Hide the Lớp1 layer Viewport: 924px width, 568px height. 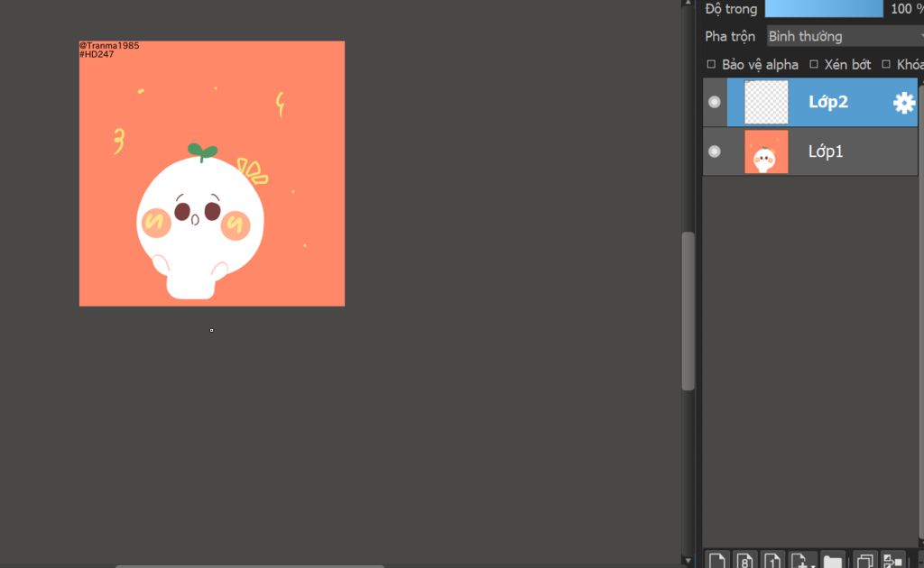[x=715, y=151]
